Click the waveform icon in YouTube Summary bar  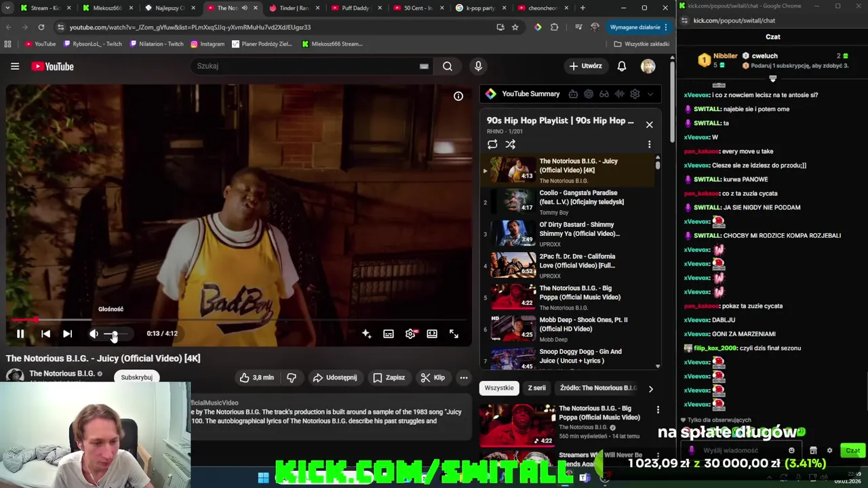(x=619, y=94)
